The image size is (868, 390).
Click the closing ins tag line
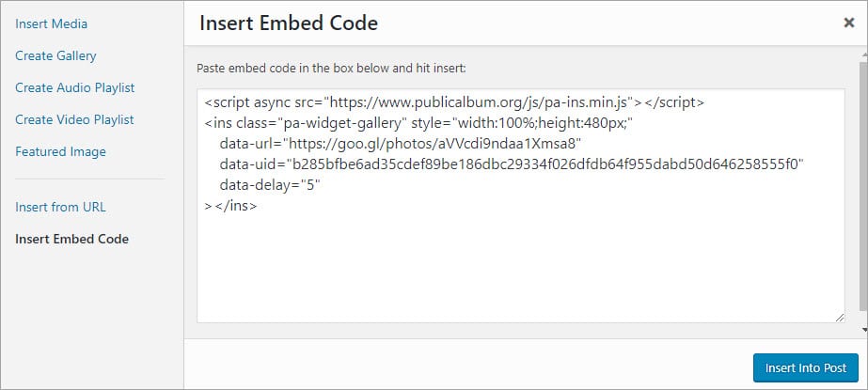230,205
